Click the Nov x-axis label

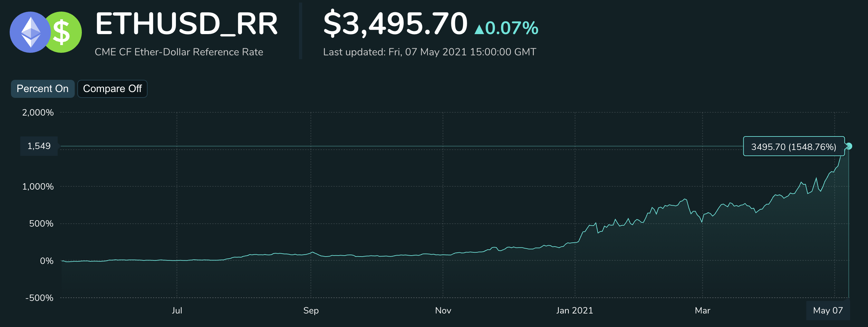point(443,311)
